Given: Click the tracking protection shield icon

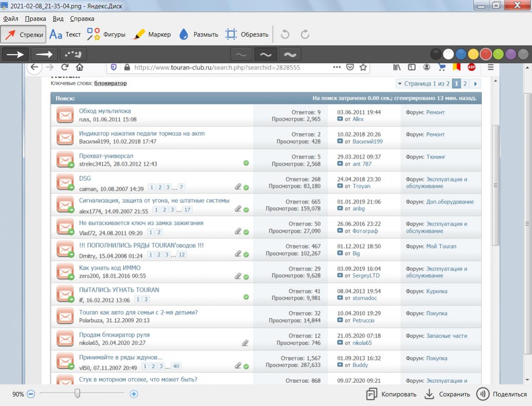Looking at the screenshot, I should click(114, 67).
